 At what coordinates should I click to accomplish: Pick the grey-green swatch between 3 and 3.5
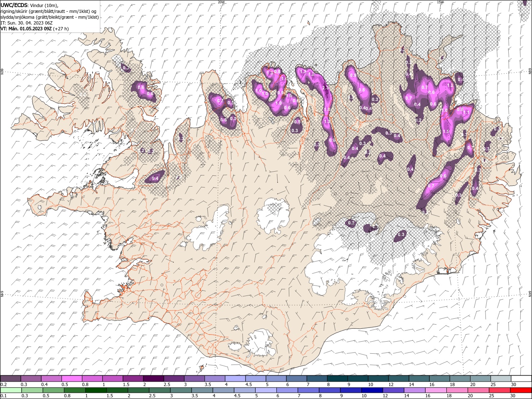pos(181,390)
